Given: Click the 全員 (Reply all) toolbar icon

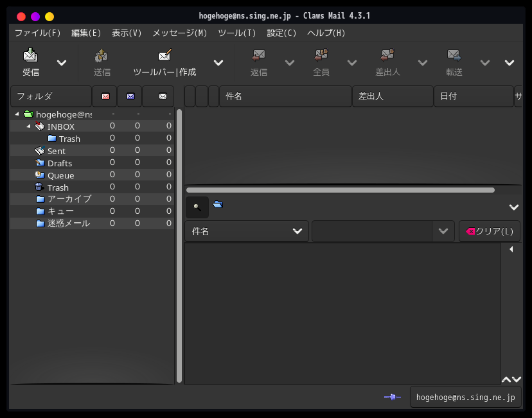Looking at the screenshot, I should click(x=321, y=55).
